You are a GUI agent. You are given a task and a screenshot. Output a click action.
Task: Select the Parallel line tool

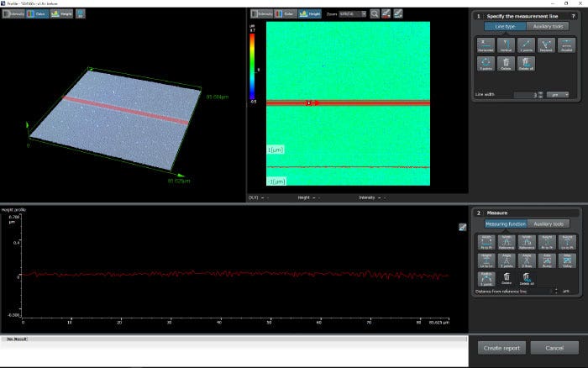pos(567,45)
